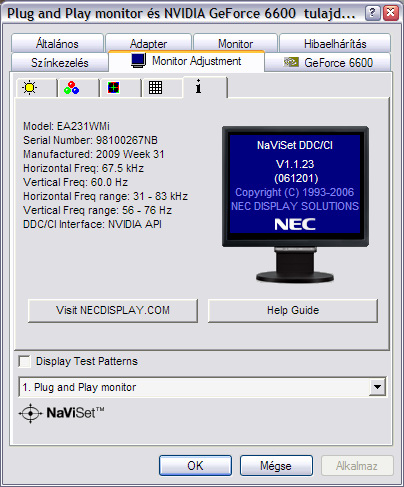Click DDC/CI Interface: NVIDIA API line
Screen dimensions: 404x487
[x=92, y=224]
